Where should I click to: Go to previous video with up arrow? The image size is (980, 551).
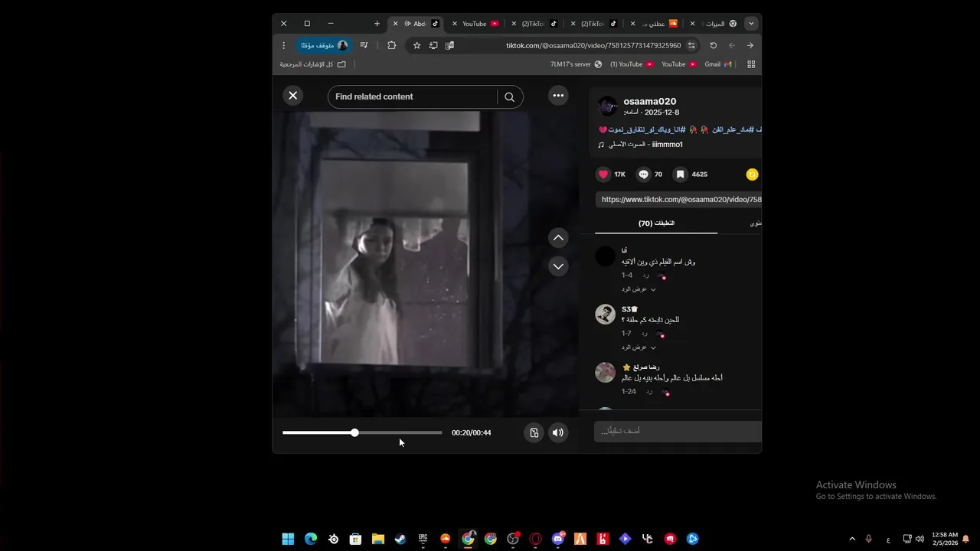pyautogui.click(x=558, y=238)
